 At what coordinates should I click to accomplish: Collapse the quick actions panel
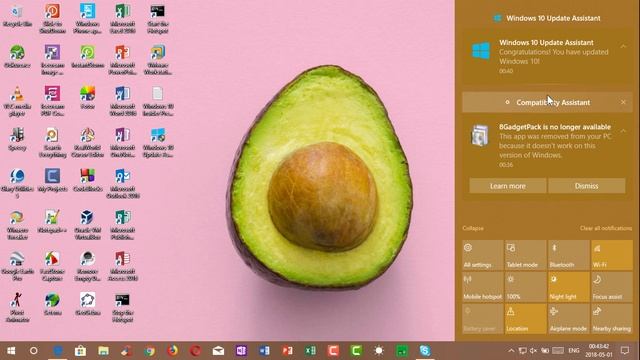pos(473,228)
